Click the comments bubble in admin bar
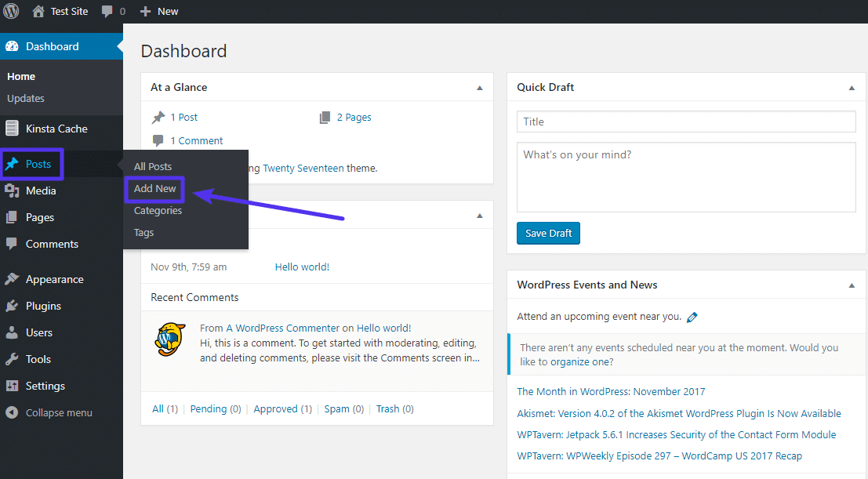 click(x=106, y=11)
